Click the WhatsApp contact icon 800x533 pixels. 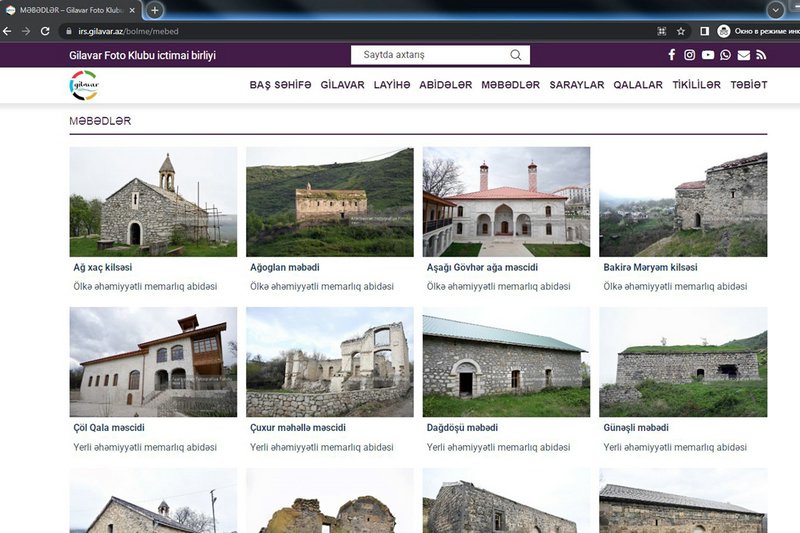tap(725, 55)
